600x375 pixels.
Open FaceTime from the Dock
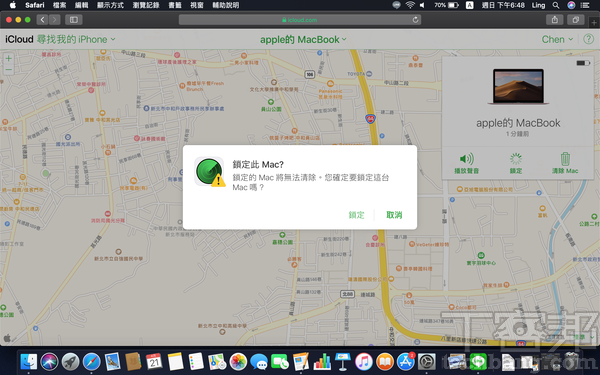(280, 361)
